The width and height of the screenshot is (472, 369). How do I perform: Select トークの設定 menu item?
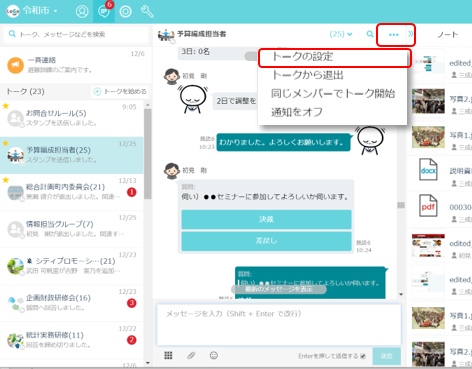click(x=333, y=57)
